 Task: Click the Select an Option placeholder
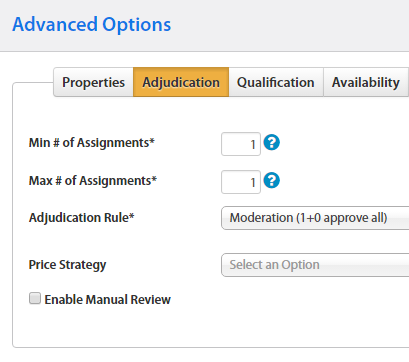(x=274, y=265)
